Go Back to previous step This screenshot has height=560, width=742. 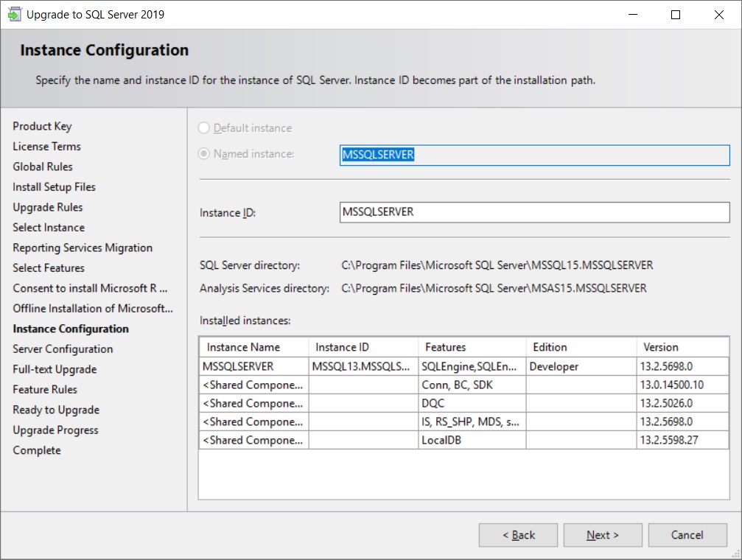pyautogui.click(x=518, y=535)
